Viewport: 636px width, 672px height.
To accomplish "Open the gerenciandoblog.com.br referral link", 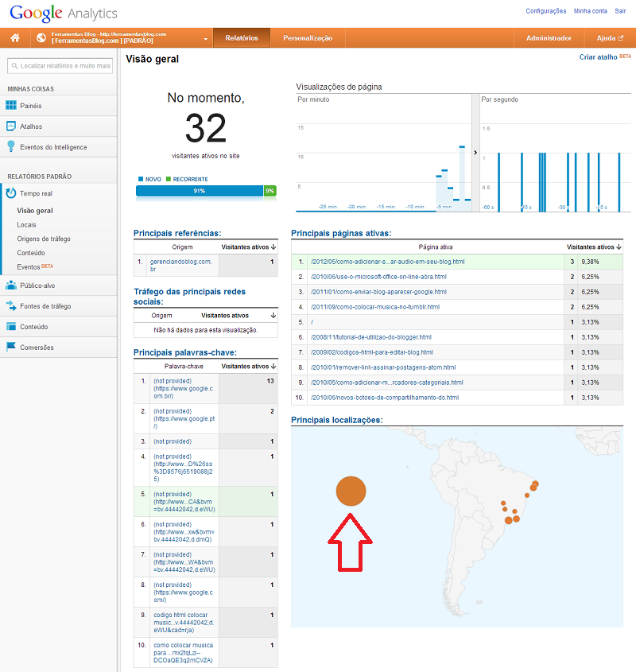I will tap(180, 266).
